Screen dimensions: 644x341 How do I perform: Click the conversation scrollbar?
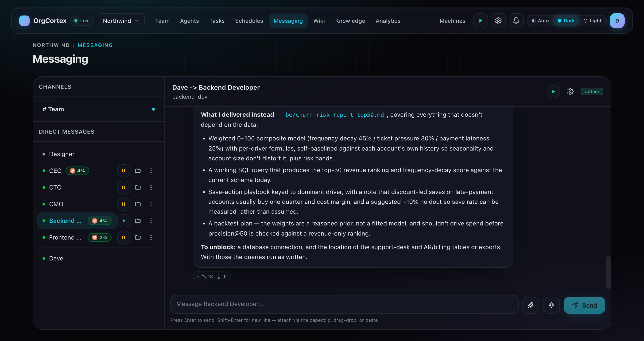608,272
